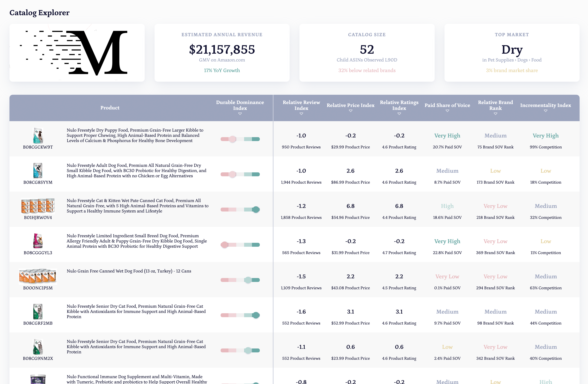Select ASIN B08CGRF2MB text
The height and width of the screenshot is (384, 588).
tap(38, 323)
